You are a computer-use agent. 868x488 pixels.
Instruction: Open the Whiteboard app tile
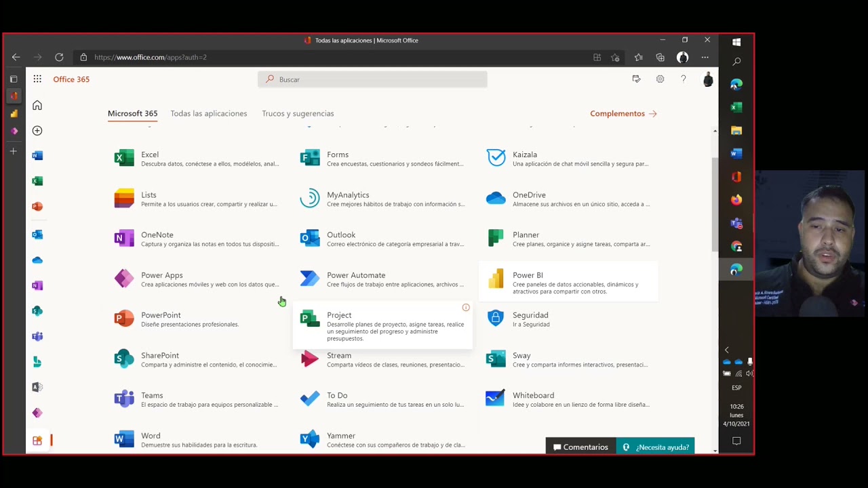coord(568,399)
